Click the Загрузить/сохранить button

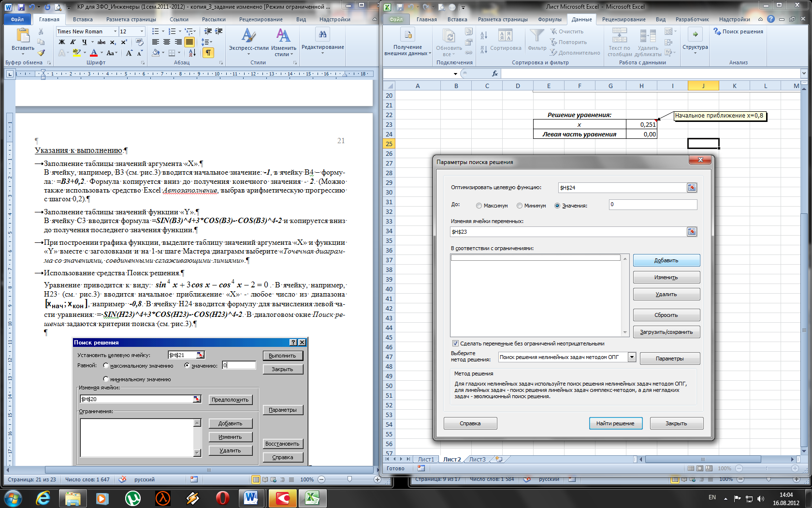pyautogui.click(x=667, y=332)
